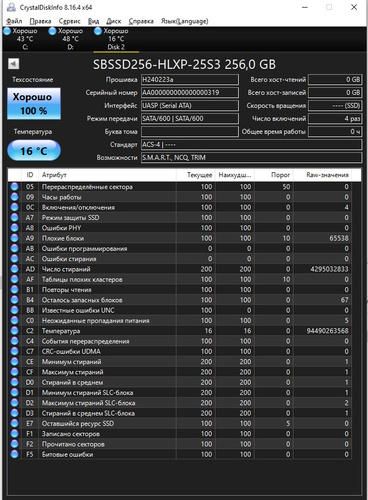
Task: Click the Интерфейс field UASP (Serial ATA)
Action: point(190,106)
